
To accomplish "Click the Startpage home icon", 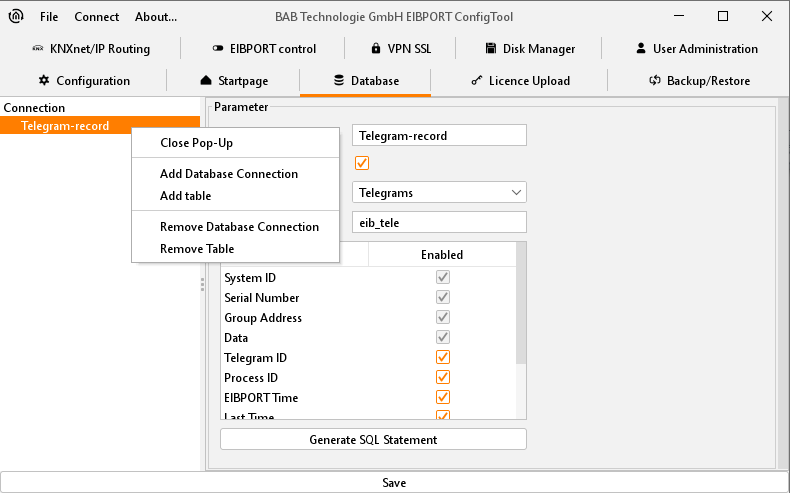I will pyautogui.click(x=206, y=80).
